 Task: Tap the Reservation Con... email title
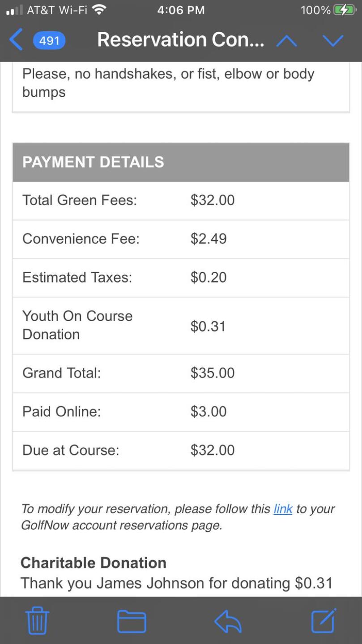(x=180, y=40)
